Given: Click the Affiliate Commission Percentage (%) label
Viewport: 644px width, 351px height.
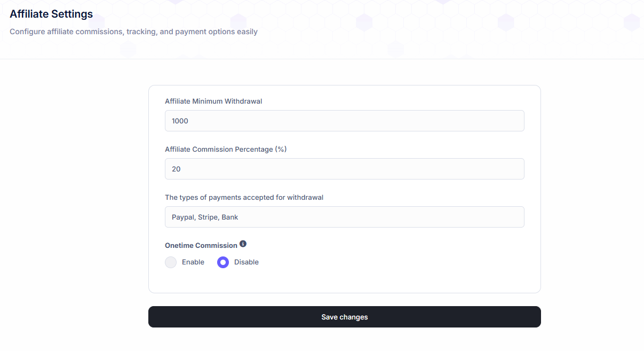Looking at the screenshot, I should (226, 149).
